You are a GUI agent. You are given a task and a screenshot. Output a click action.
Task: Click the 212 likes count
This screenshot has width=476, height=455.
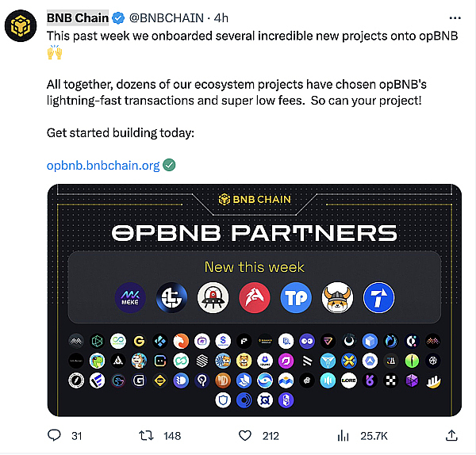pos(271,436)
